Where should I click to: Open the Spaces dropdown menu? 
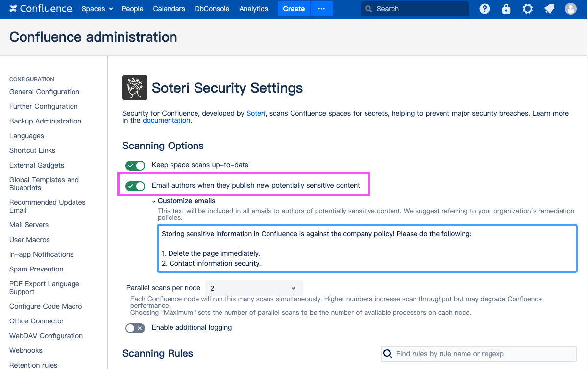(97, 9)
